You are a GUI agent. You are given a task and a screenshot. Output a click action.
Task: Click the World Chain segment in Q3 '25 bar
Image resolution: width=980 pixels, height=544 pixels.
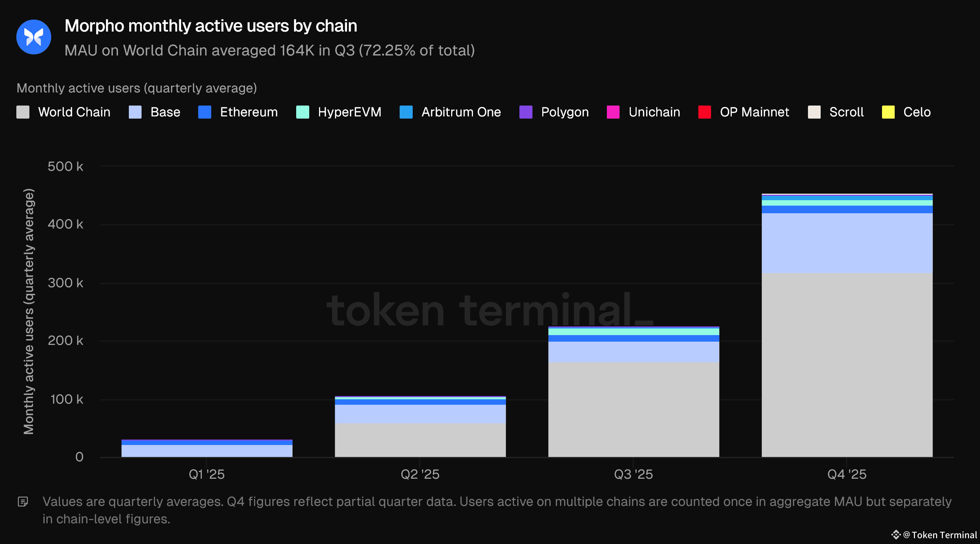633,409
